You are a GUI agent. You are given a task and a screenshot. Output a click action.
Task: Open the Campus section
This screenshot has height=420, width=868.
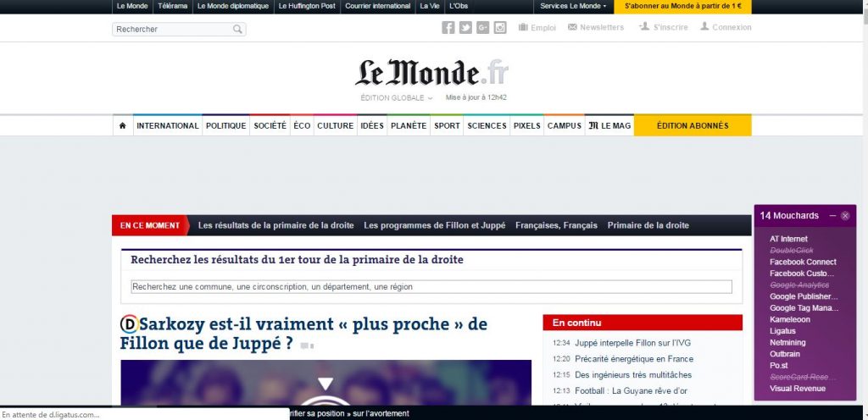[564, 126]
